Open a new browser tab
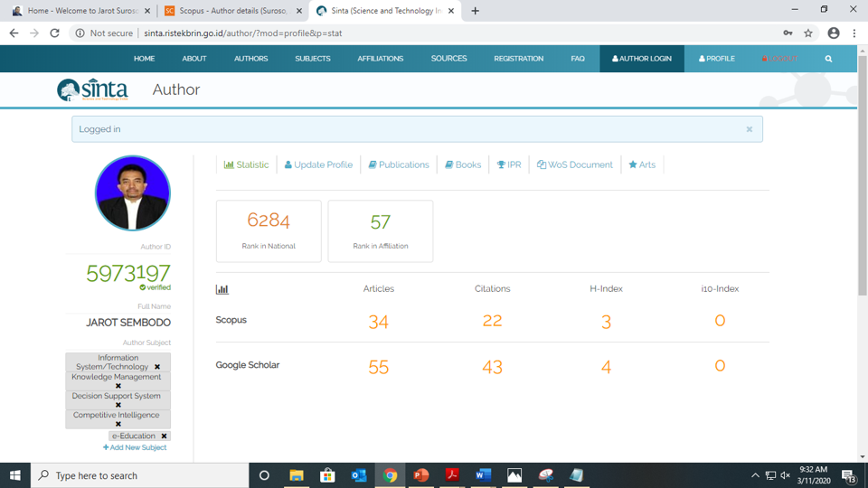The image size is (868, 488). (x=476, y=11)
